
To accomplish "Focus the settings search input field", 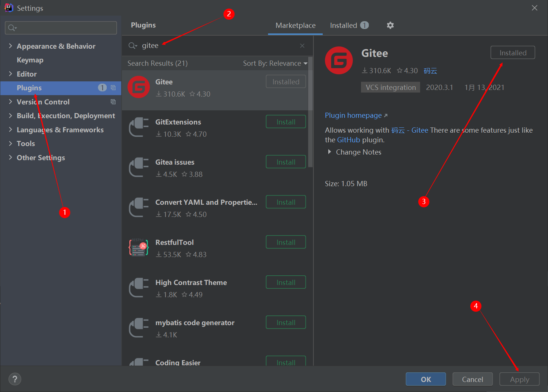I will pyautogui.click(x=61, y=28).
